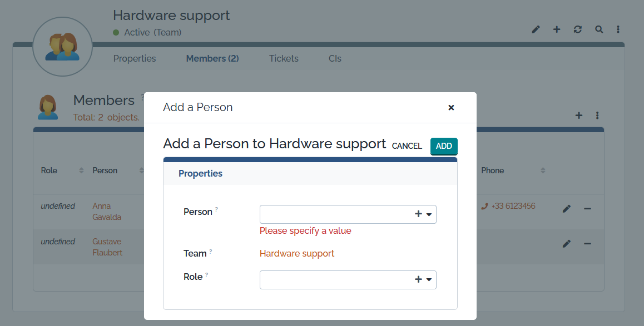The width and height of the screenshot is (644, 326).
Task: Open the Hardware support team link
Action: coord(297,254)
